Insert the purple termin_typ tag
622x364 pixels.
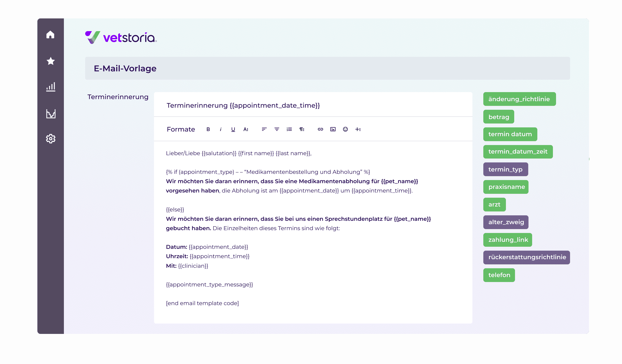pos(505,169)
